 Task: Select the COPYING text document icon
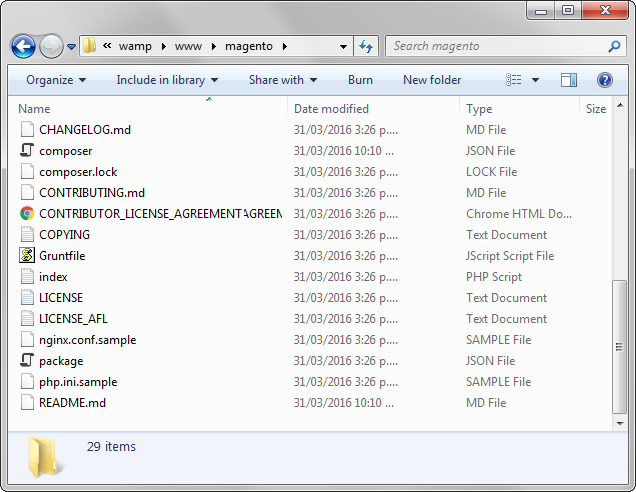27,234
